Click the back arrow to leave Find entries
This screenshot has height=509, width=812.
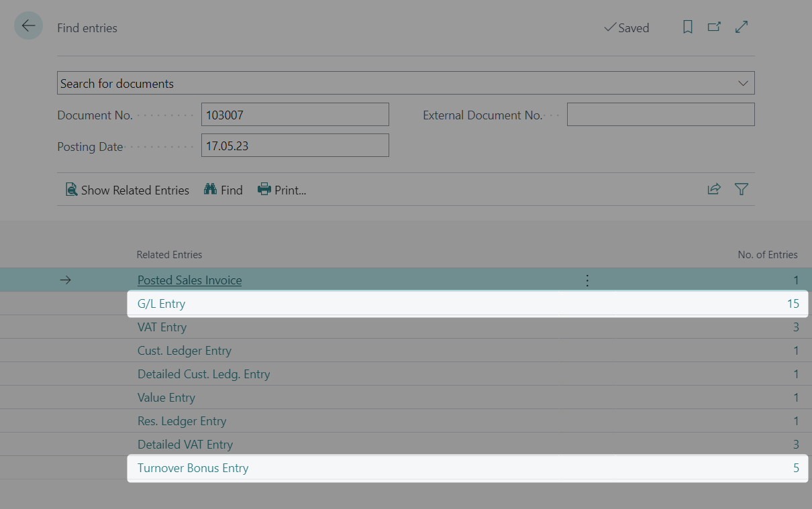[x=28, y=25]
